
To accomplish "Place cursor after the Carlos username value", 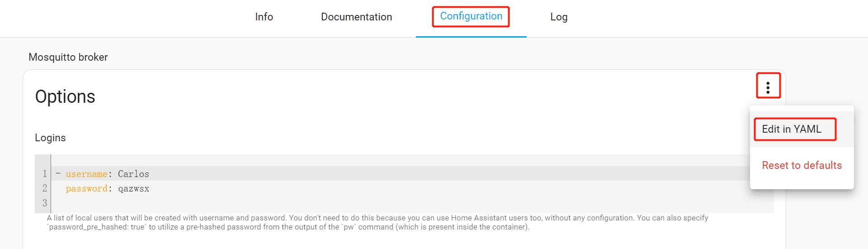I will 150,174.
